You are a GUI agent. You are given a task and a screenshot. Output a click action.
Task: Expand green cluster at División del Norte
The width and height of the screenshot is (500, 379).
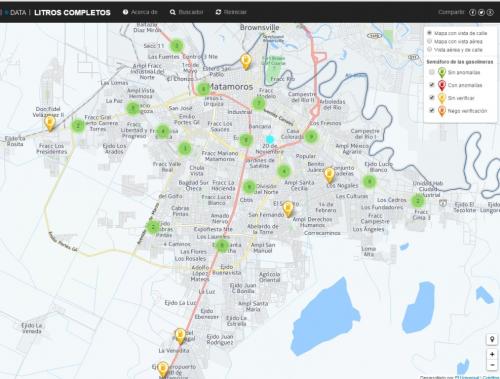point(249,187)
